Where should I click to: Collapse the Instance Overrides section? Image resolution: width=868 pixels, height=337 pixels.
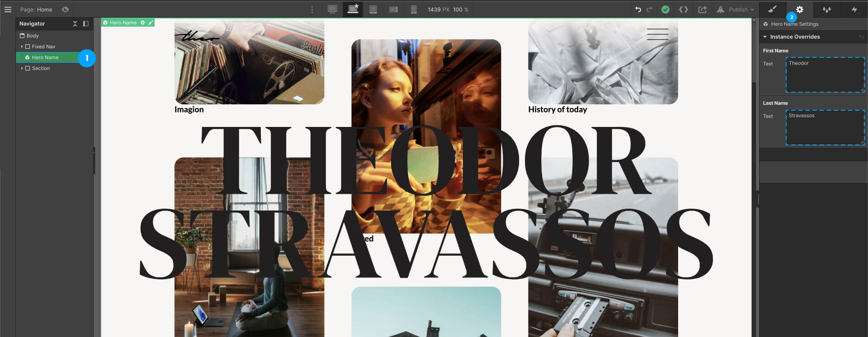pos(765,37)
